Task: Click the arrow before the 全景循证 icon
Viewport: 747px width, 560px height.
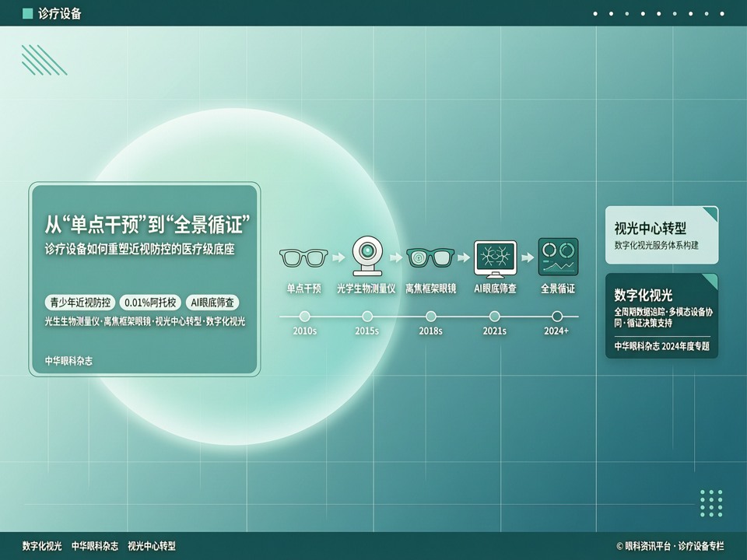Action: [x=528, y=257]
